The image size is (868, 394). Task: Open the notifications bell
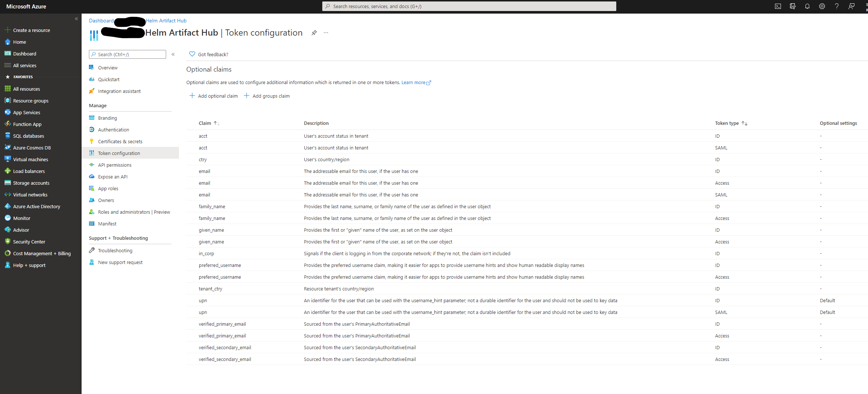pos(807,6)
